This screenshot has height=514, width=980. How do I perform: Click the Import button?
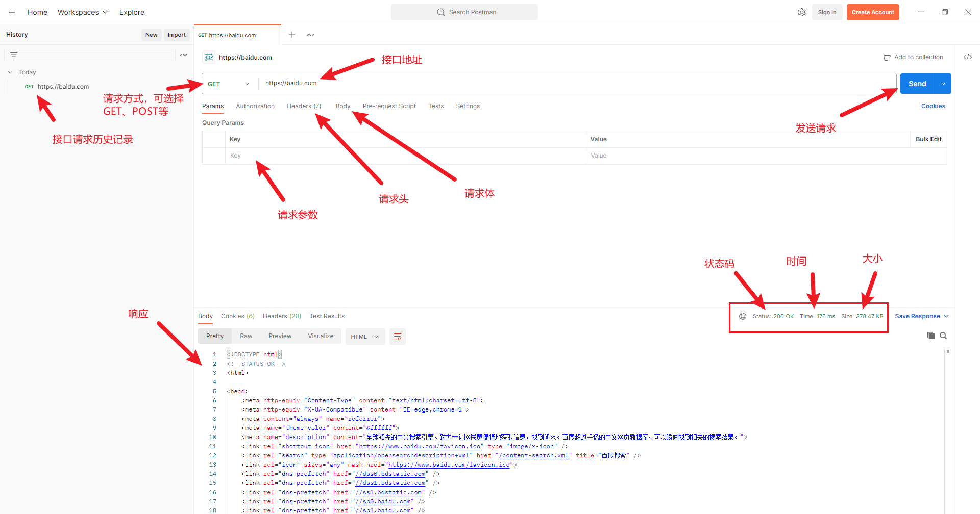[x=177, y=35]
